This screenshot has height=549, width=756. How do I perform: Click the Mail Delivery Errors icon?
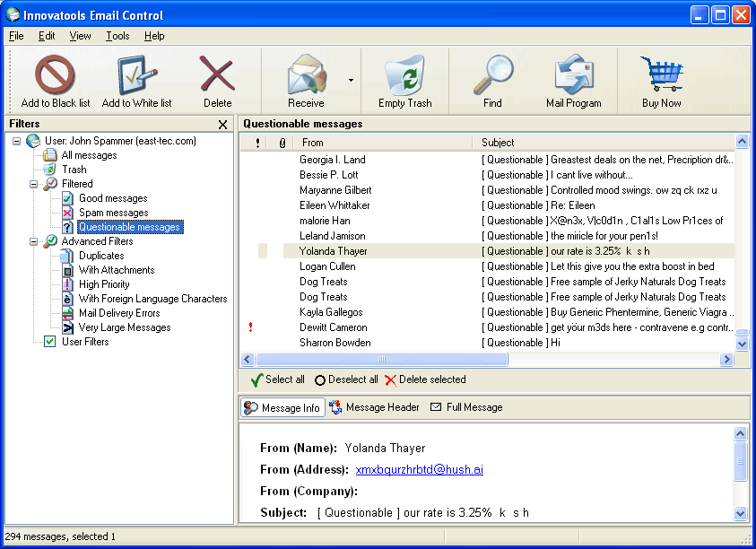[67, 314]
